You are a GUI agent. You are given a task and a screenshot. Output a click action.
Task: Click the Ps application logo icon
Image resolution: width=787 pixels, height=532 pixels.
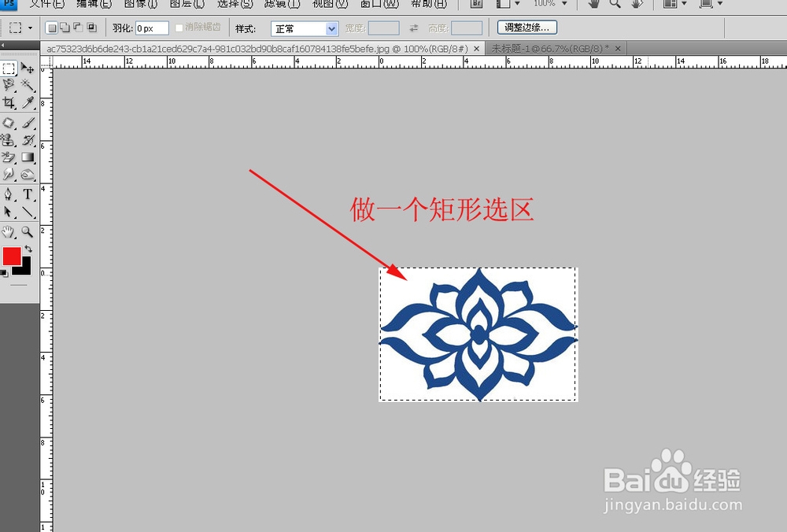click(x=9, y=4)
